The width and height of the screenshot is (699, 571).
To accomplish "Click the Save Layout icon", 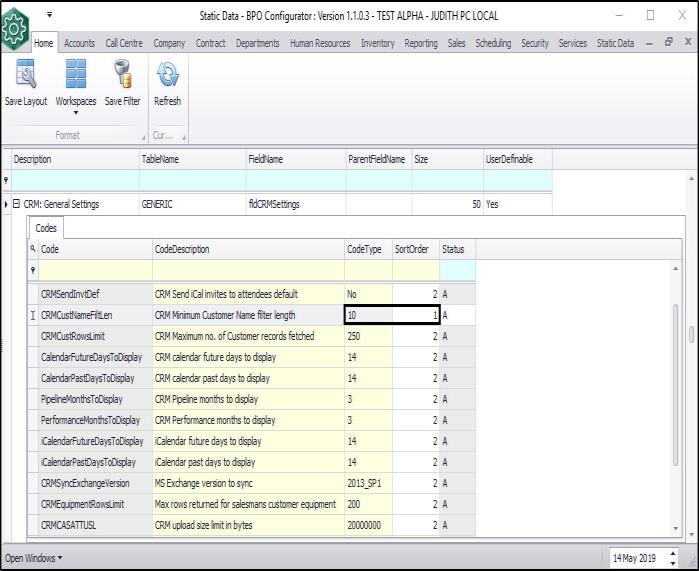I will click(x=25, y=77).
